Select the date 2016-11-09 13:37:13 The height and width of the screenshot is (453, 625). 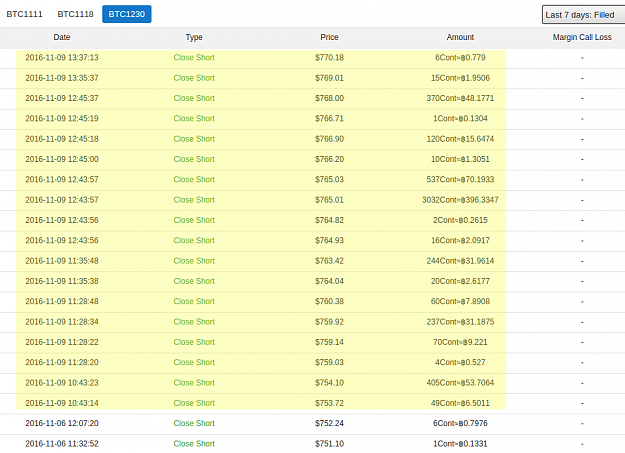(x=62, y=57)
